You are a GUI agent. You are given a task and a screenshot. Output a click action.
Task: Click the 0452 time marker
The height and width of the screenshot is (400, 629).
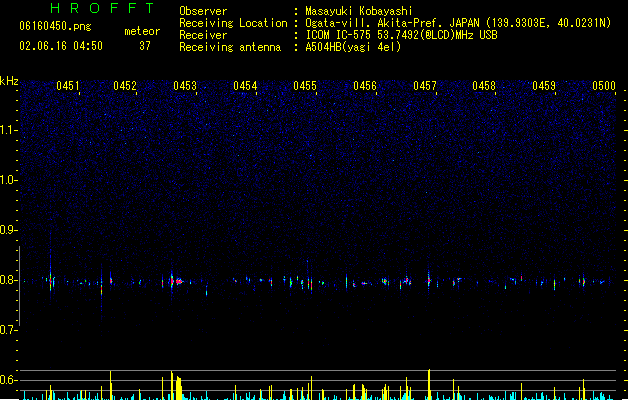(125, 86)
